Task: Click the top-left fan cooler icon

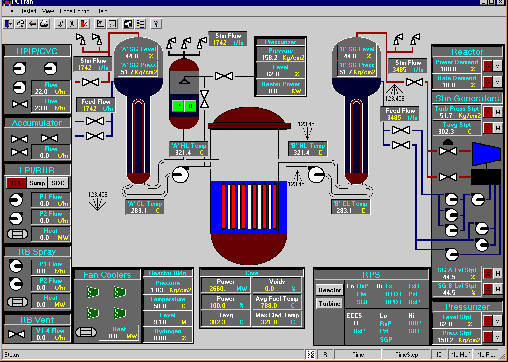Action: tap(93, 292)
